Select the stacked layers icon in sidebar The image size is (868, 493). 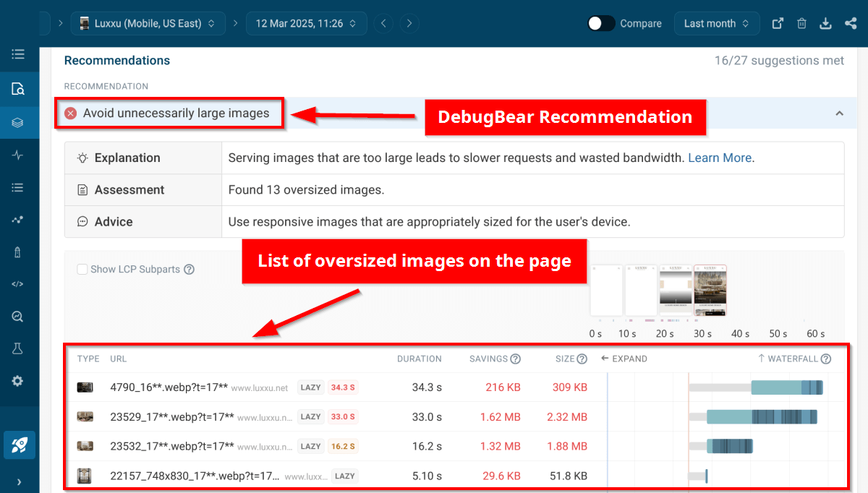point(18,123)
